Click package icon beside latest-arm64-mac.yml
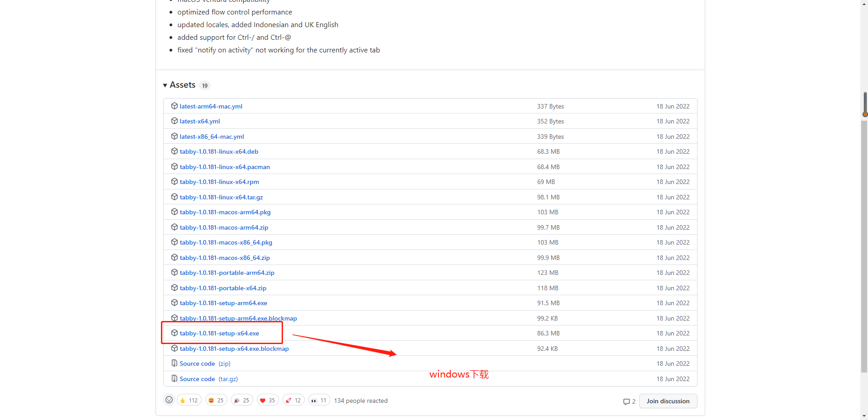Viewport: 868px width, 420px height. pos(175,106)
